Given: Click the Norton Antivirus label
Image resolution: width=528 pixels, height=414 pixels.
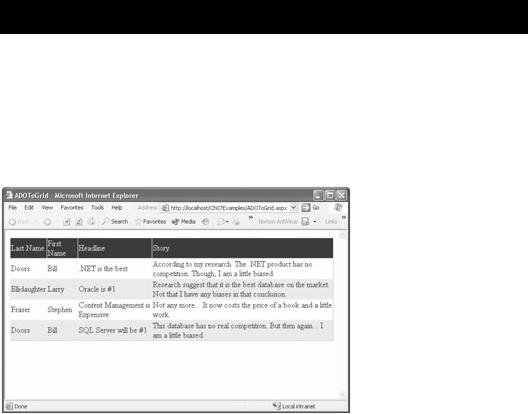Looking at the screenshot, I should click(x=278, y=221).
